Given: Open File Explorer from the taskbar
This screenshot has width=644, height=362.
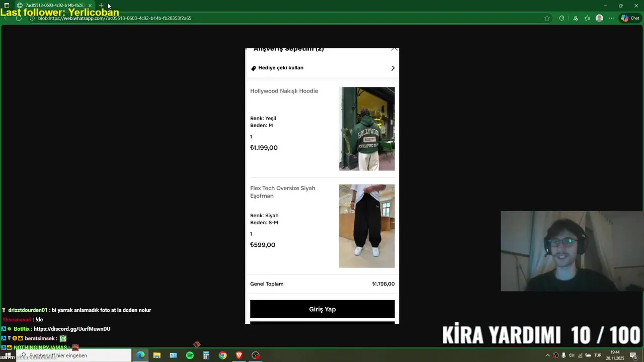Looking at the screenshot, I should click(157, 355).
